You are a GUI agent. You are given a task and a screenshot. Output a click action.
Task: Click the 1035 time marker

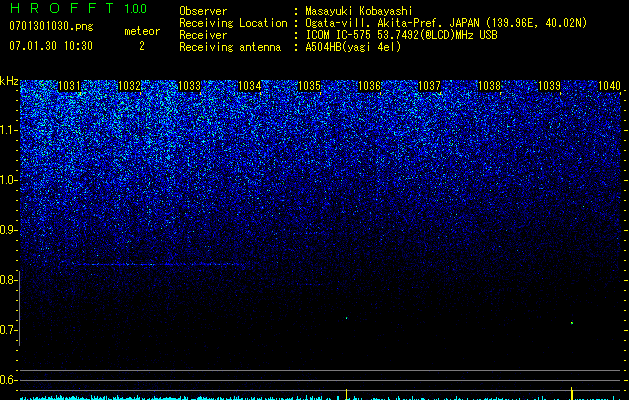pos(309,86)
